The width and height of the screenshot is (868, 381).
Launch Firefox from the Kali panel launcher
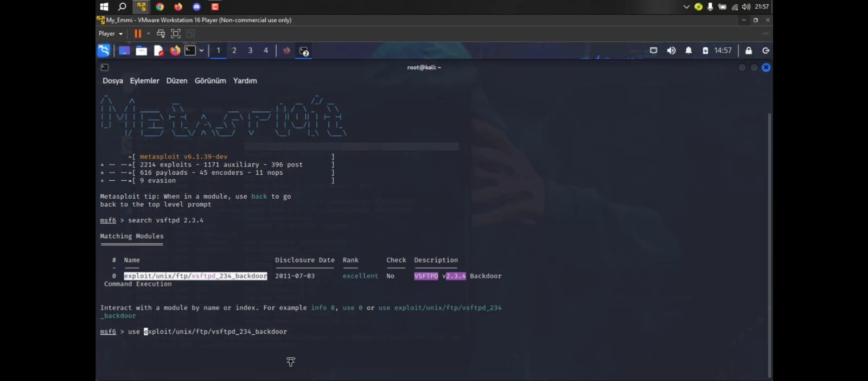175,50
